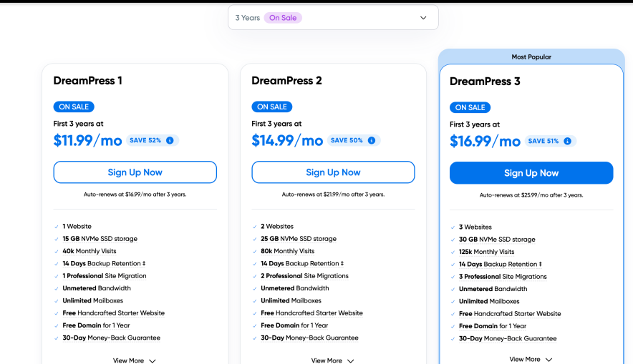This screenshot has height=364, width=633.
Task: Click '30-Day Money-Back Guarantee' in DreamPress 2
Action: click(x=309, y=338)
